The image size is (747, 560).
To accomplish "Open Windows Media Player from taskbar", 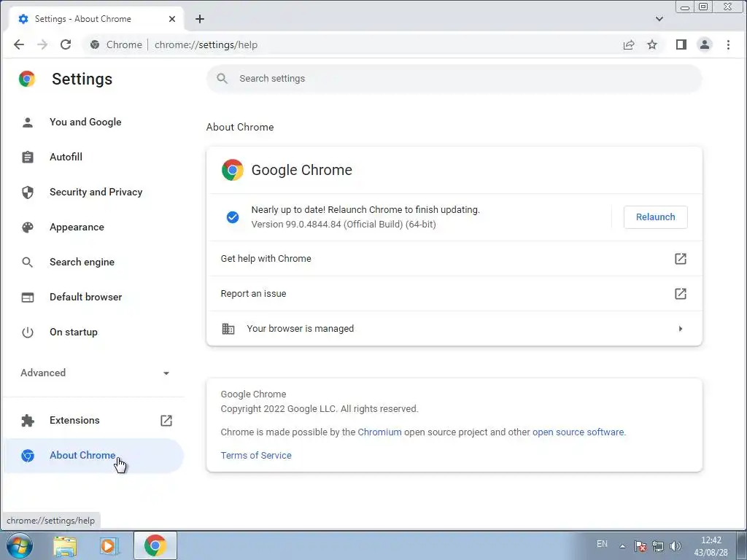I will tap(109, 546).
